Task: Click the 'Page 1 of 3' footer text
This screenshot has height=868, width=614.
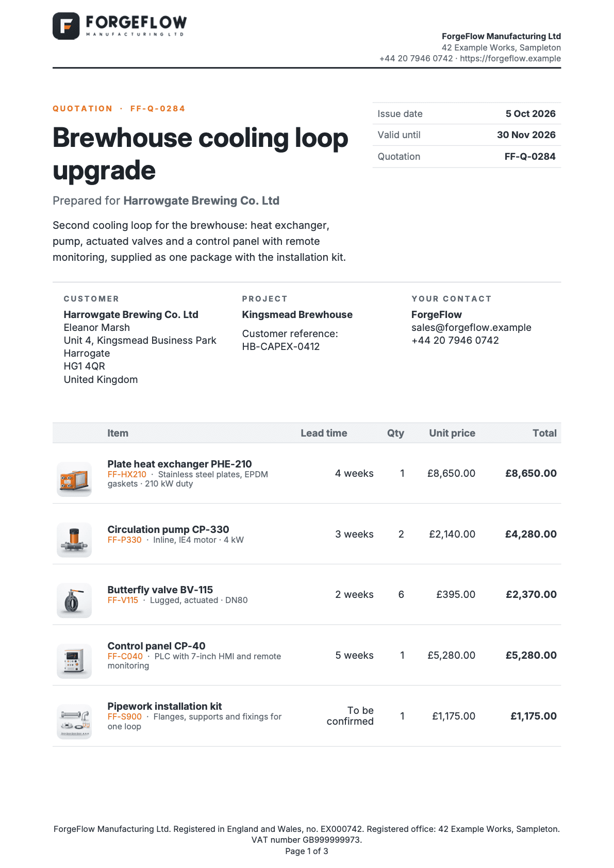Action: pyautogui.click(x=307, y=851)
